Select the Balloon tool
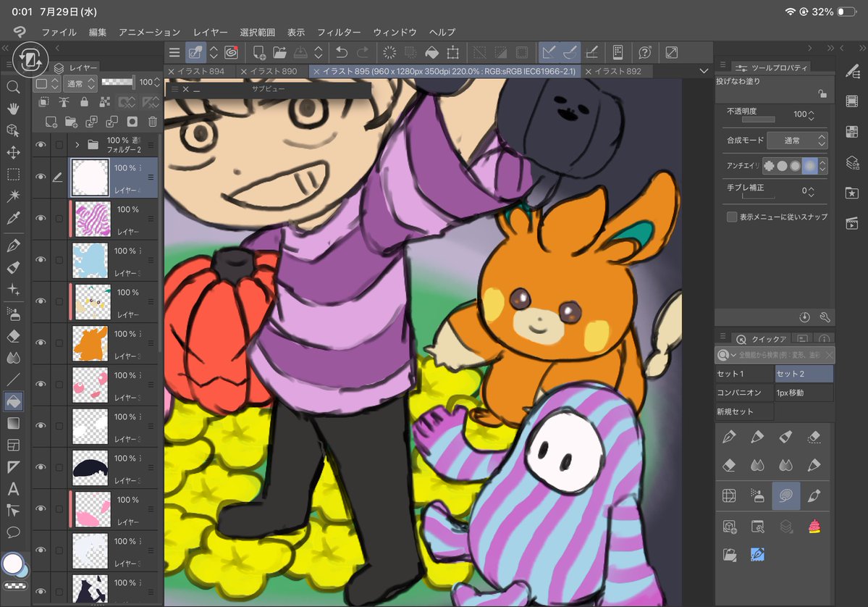 point(13,532)
